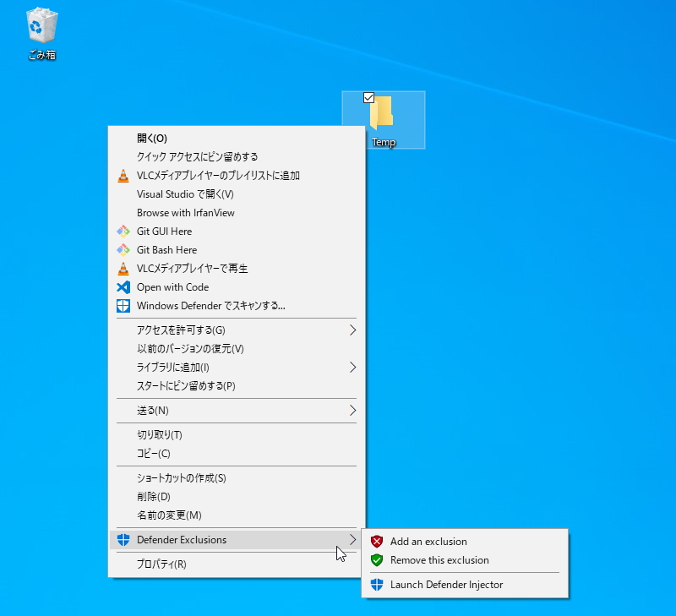Choose スタートにピン留めする(P)
The image size is (676, 616).
(x=237, y=386)
